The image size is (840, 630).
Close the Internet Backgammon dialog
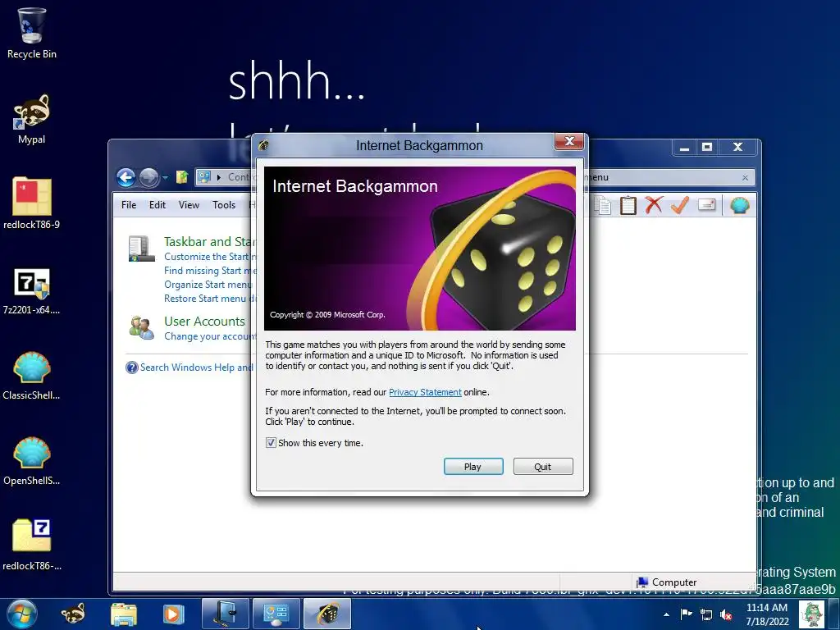[x=569, y=141]
